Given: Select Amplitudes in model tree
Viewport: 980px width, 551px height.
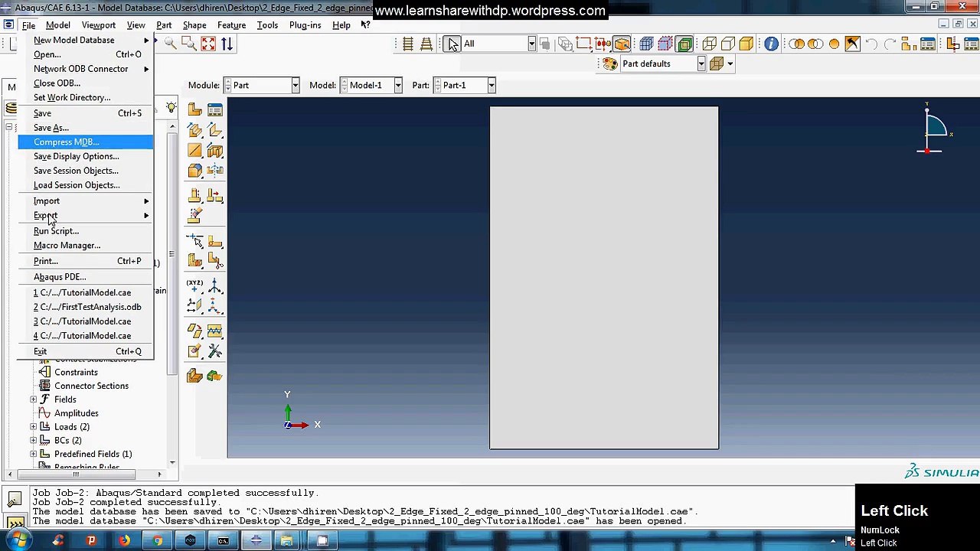Looking at the screenshot, I should point(76,413).
